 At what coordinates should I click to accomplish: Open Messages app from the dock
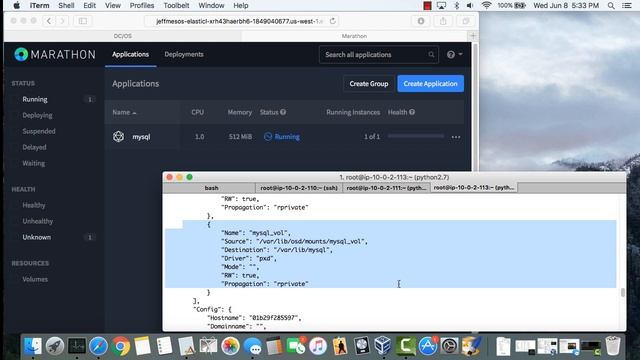coord(253,346)
